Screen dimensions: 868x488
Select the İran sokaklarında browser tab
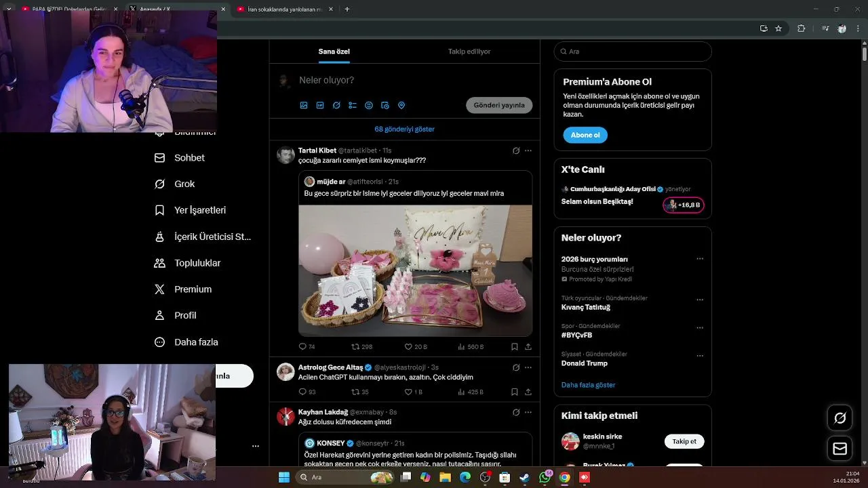coord(285,9)
